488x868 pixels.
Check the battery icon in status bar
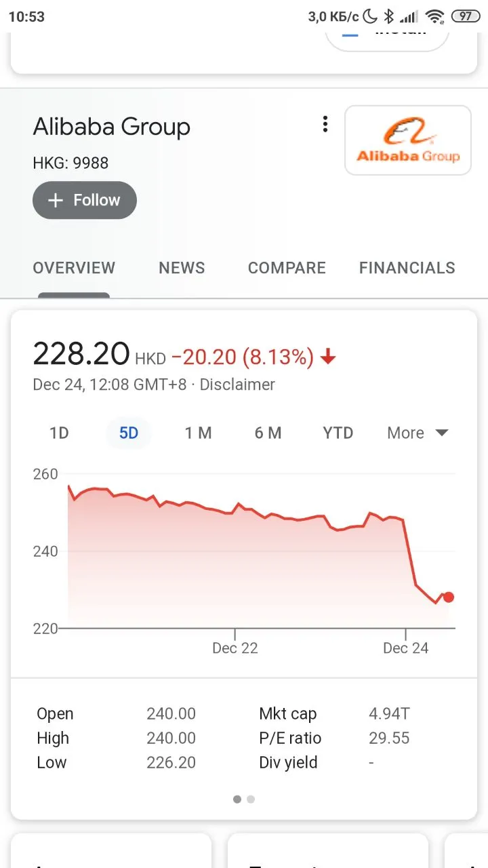tap(466, 16)
